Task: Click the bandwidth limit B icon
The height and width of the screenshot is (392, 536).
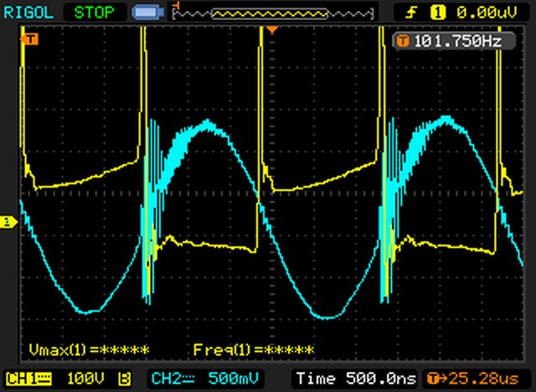Action: [x=125, y=378]
